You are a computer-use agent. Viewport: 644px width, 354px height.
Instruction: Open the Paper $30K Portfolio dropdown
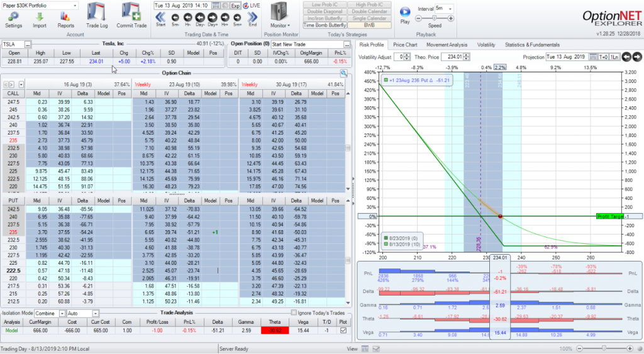click(75, 6)
